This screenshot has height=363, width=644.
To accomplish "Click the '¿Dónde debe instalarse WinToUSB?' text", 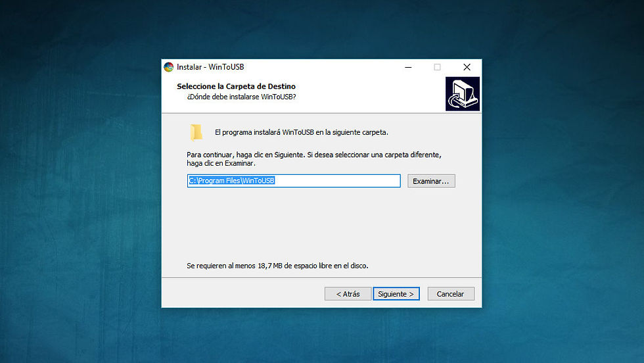I will [x=242, y=97].
